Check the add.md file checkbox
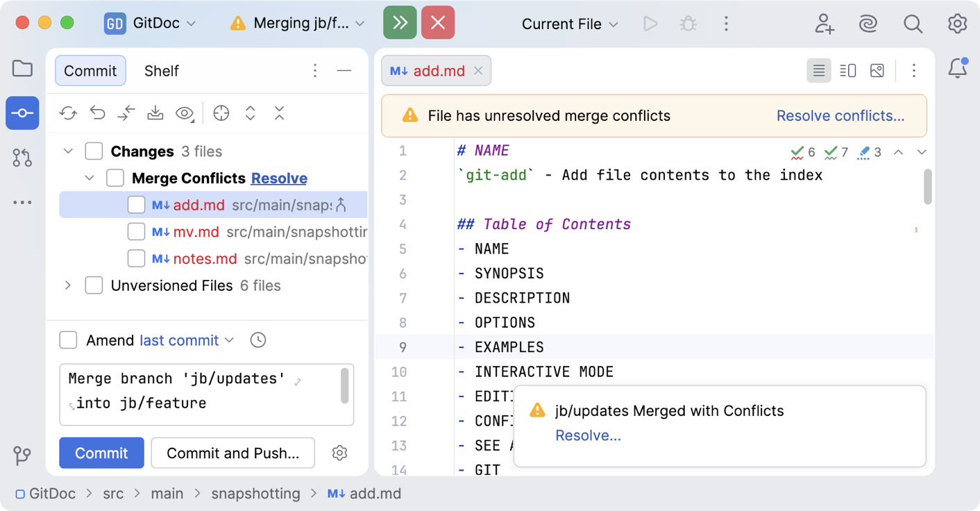The image size is (980, 511). (136, 205)
